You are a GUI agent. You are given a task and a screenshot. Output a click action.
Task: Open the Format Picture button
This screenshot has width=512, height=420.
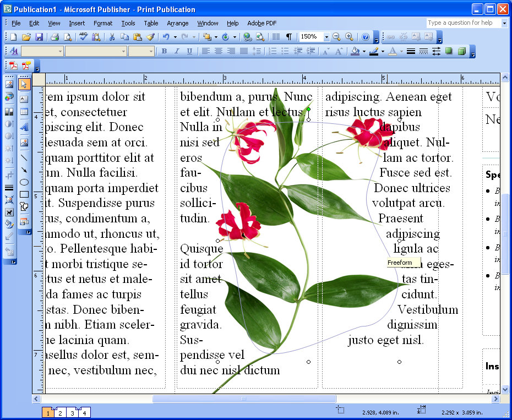[9, 225]
